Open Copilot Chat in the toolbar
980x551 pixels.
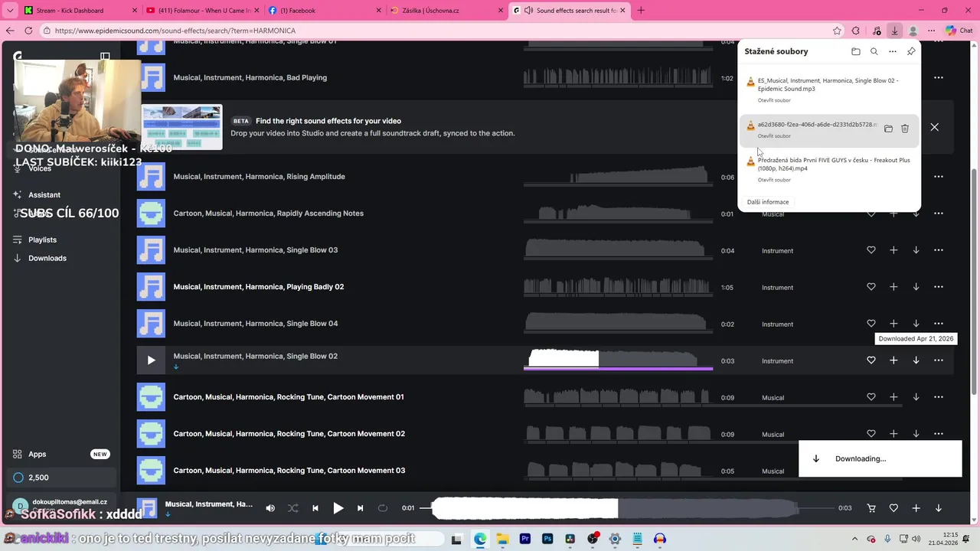click(x=959, y=31)
